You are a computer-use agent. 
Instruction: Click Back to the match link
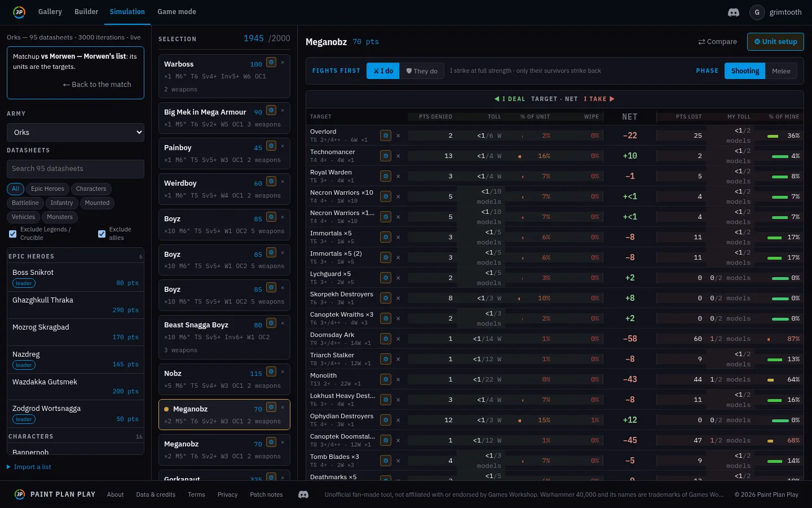pyautogui.click(x=97, y=85)
